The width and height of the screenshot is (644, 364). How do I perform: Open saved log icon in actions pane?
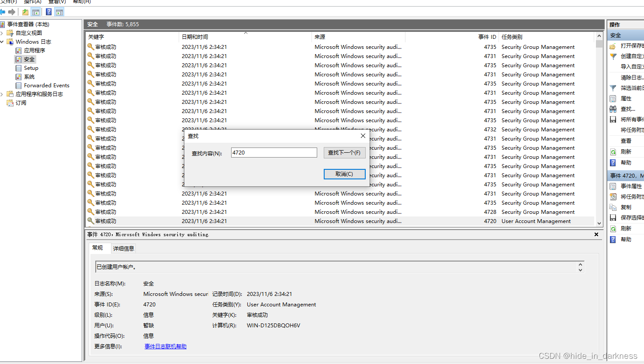[613, 46]
